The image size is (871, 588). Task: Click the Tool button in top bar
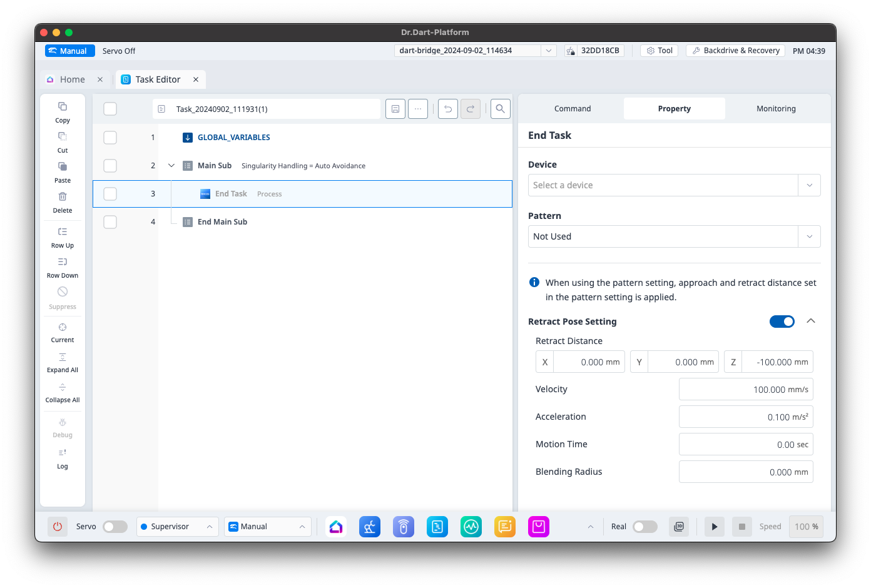(659, 51)
